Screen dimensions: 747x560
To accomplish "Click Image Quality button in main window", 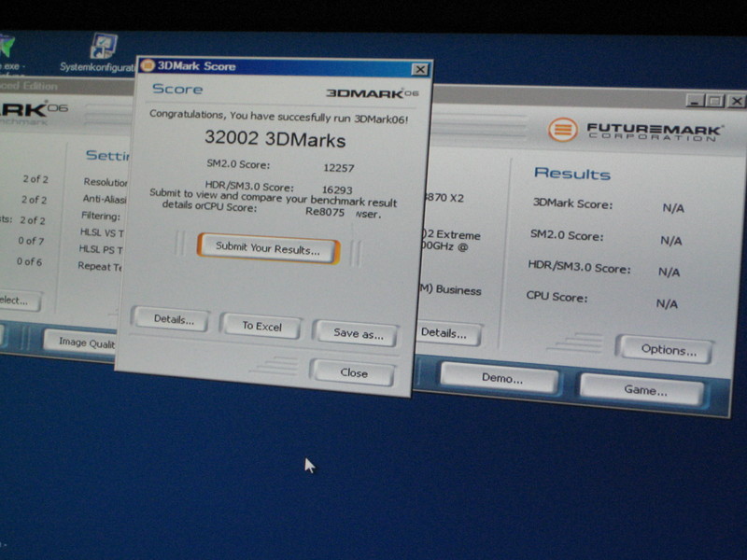I will [x=81, y=342].
